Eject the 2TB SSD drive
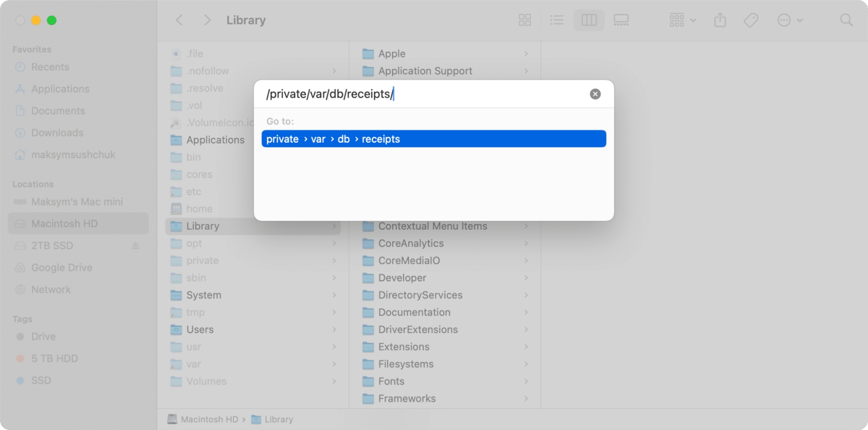 pyautogui.click(x=136, y=246)
